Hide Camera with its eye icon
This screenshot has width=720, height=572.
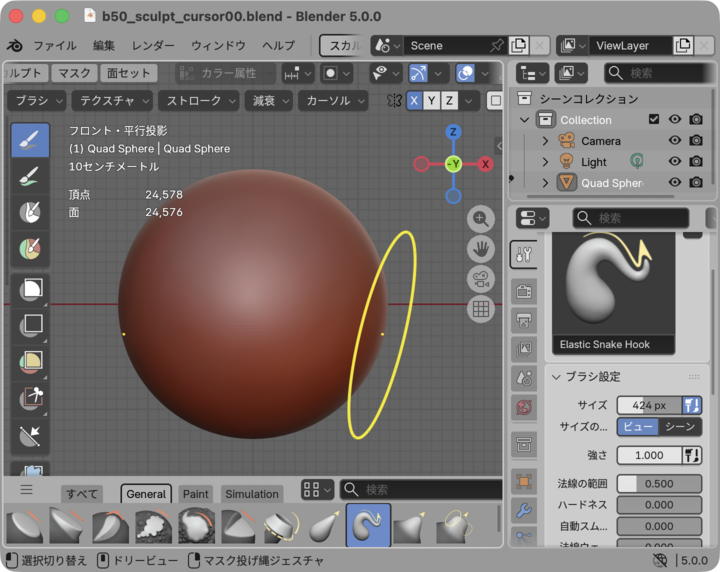[675, 140]
